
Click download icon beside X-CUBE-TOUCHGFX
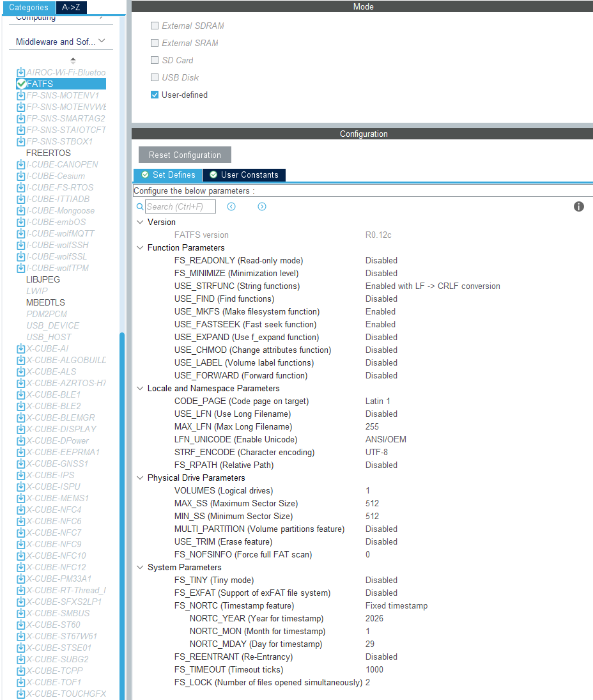coord(20,694)
